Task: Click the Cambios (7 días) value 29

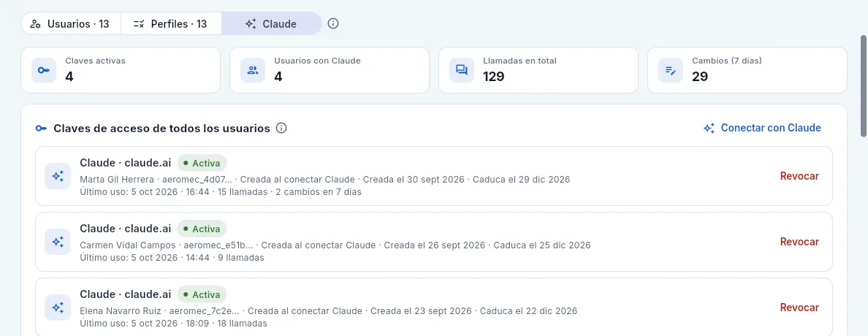Action: 700,77
